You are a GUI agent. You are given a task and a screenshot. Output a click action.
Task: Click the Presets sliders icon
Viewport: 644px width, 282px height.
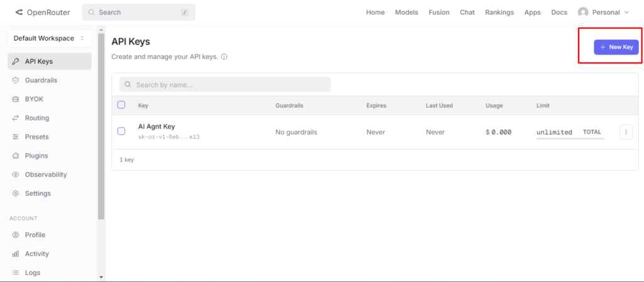click(x=16, y=137)
